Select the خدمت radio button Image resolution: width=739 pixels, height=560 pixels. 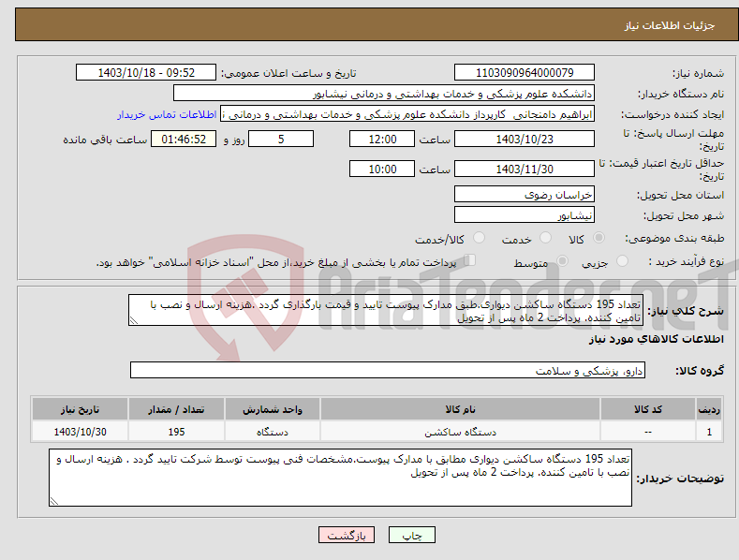click(545, 238)
